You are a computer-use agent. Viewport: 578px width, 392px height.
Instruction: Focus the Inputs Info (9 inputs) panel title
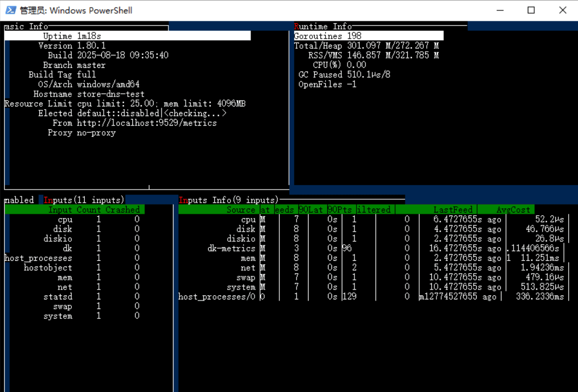[229, 200]
